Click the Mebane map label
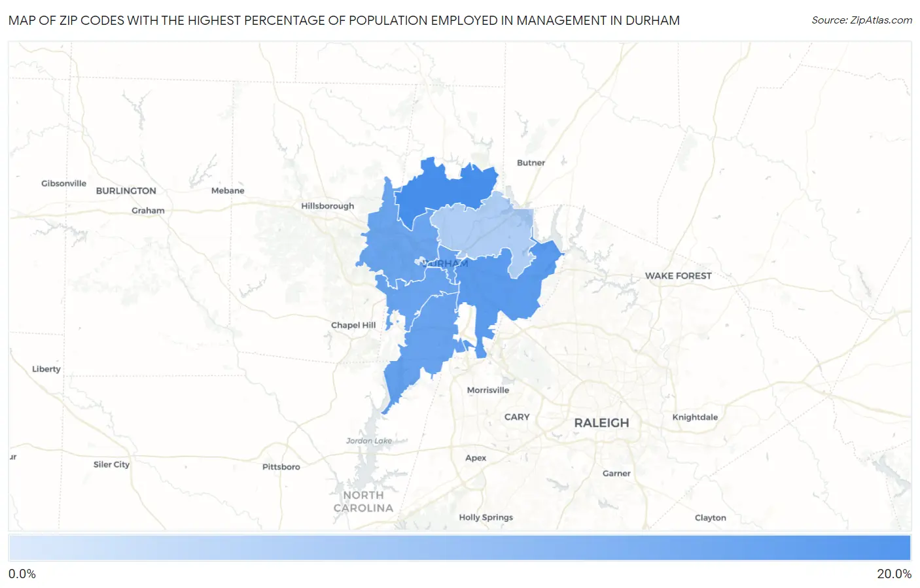Screen dimensions: 920x588 coord(228,191)
